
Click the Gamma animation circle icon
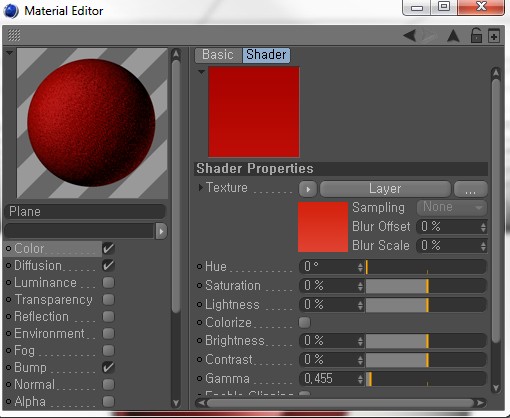[199, 378]
